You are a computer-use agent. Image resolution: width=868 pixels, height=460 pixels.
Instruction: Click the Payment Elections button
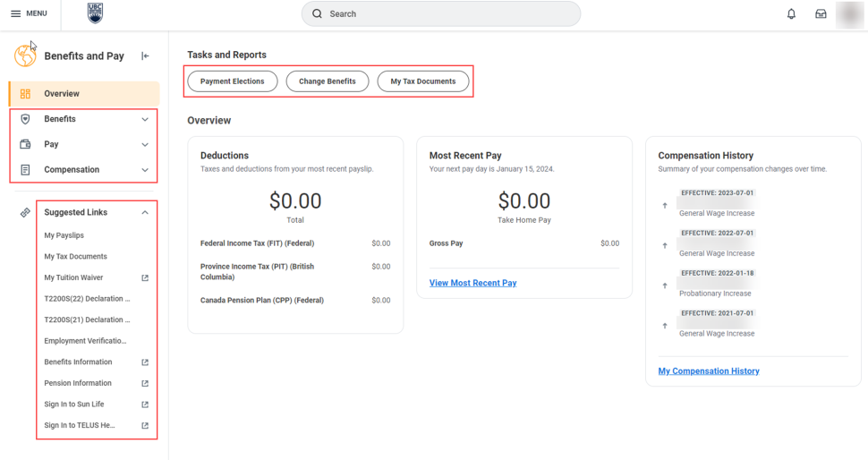(232, 81)
